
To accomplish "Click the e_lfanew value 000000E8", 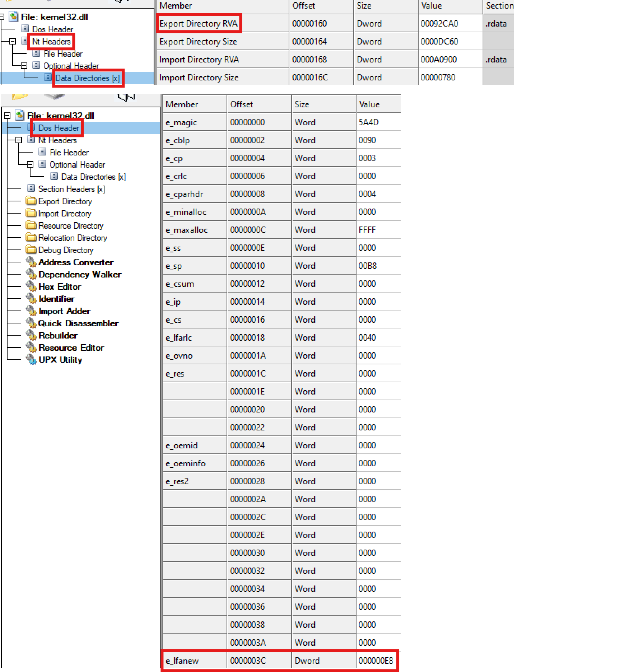I will click(x=376, y=661).
